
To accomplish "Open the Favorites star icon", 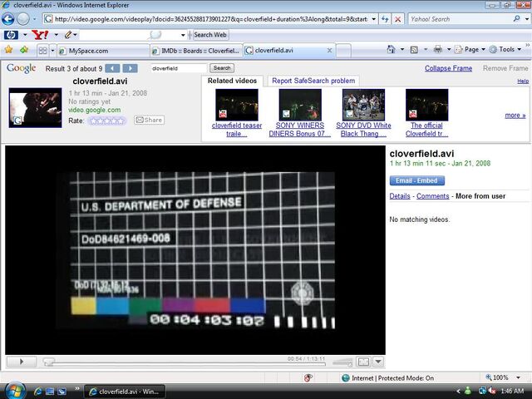I will (x=8, y=50).
